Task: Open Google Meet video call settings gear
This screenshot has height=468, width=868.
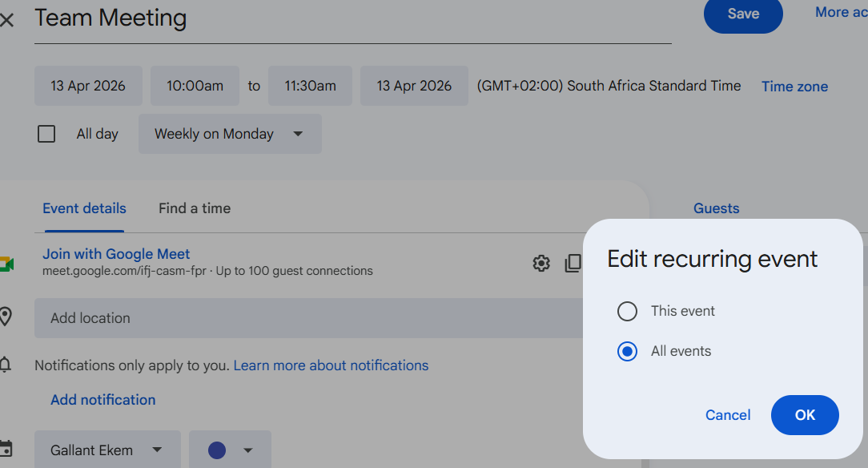Action: (x=540, y=263)
